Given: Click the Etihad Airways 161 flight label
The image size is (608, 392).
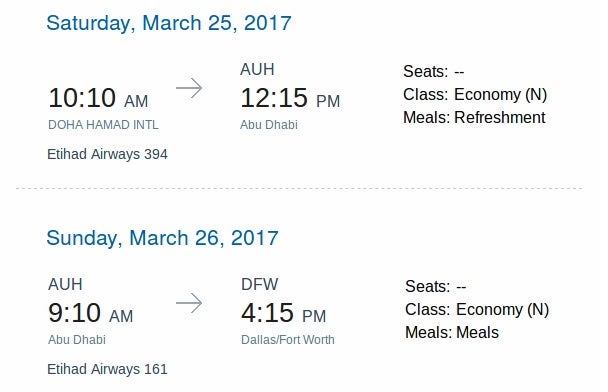Looking at the screenshot, I should [x=107, y=369].
